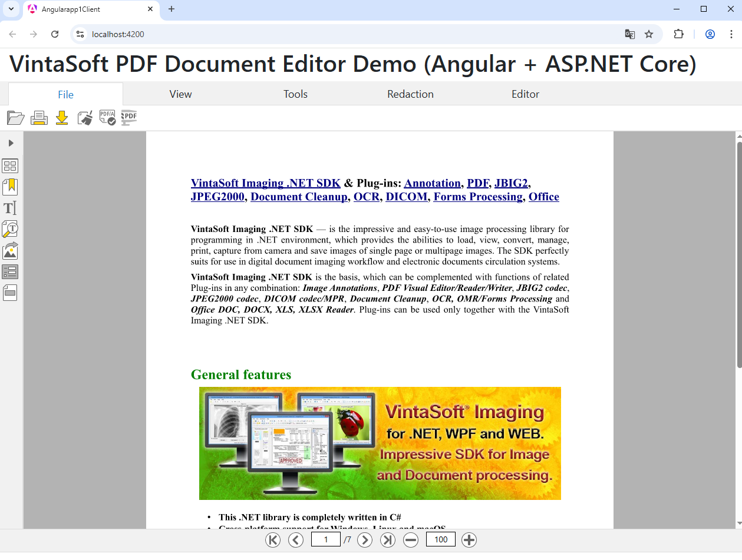
Task: Click the browser back button
Action: (12, 34)
